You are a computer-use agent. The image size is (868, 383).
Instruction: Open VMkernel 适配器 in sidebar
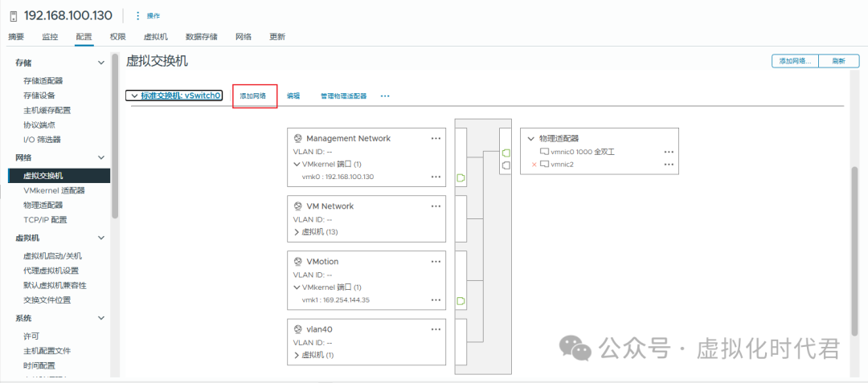point(55,190)
